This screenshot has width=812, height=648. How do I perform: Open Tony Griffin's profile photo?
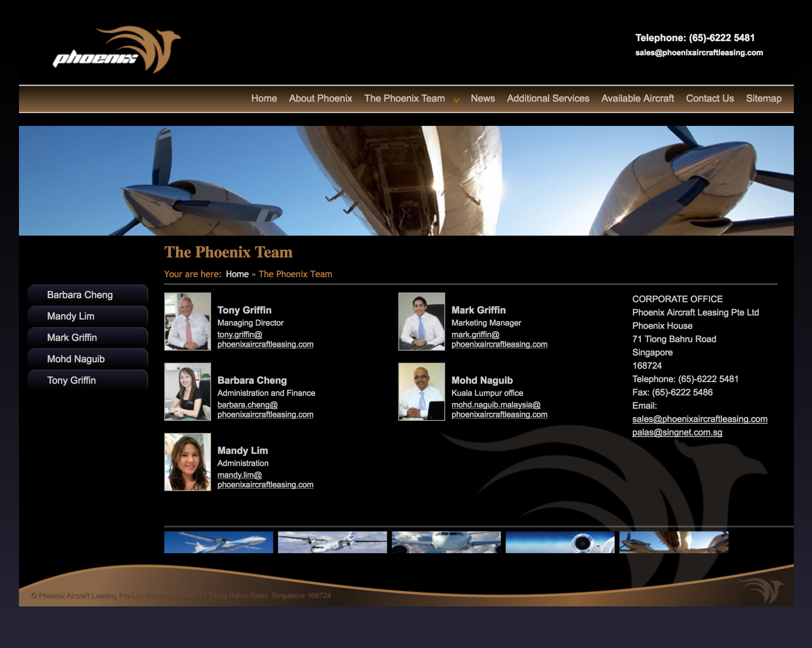click(187, 322)
